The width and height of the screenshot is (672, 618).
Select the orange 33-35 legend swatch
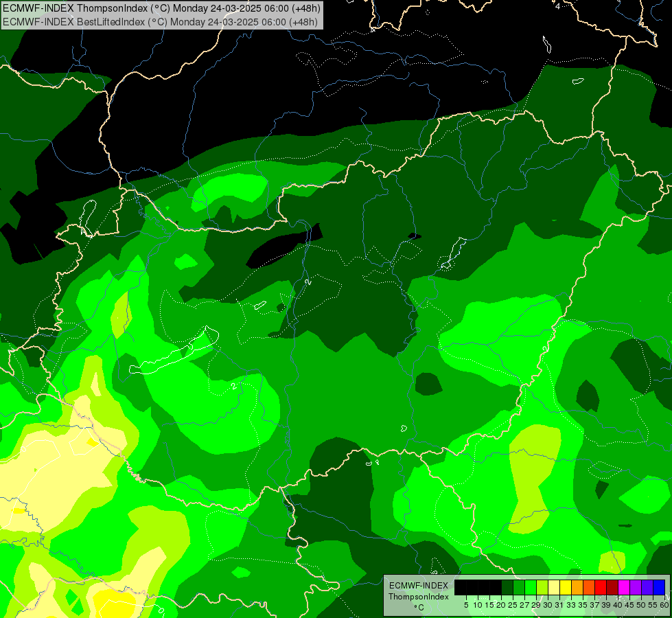point(577,587)
